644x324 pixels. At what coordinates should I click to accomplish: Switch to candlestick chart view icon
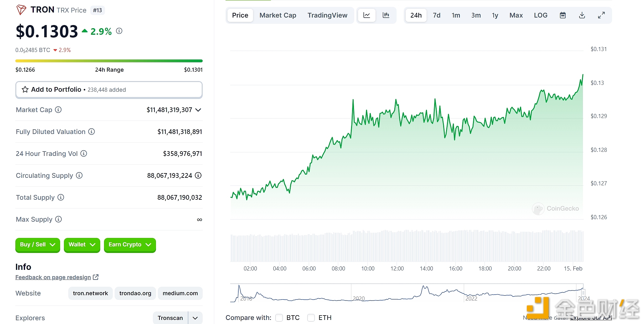[386, 15]
